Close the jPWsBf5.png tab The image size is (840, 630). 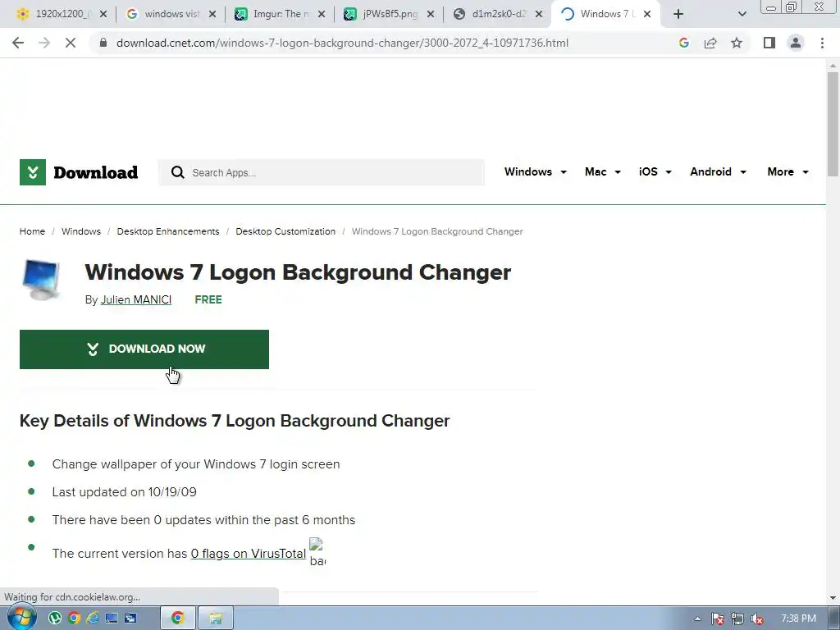(431, 15)
